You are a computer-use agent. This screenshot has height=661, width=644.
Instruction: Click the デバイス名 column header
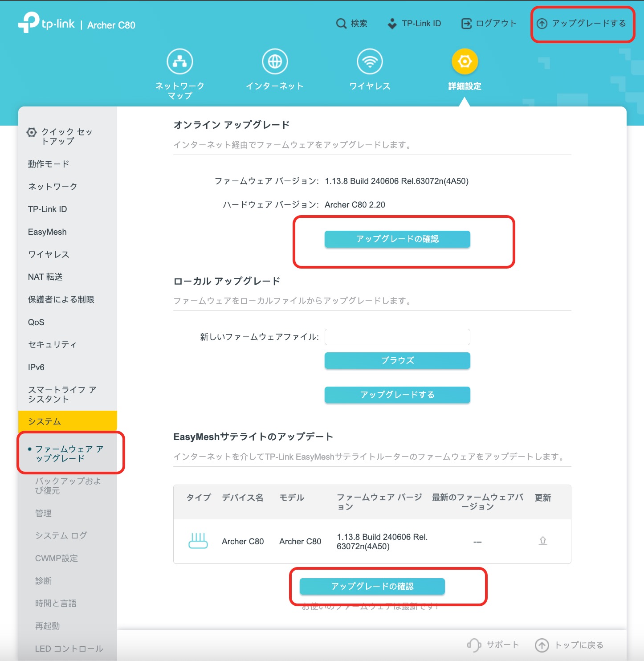(x=243, y=498)
